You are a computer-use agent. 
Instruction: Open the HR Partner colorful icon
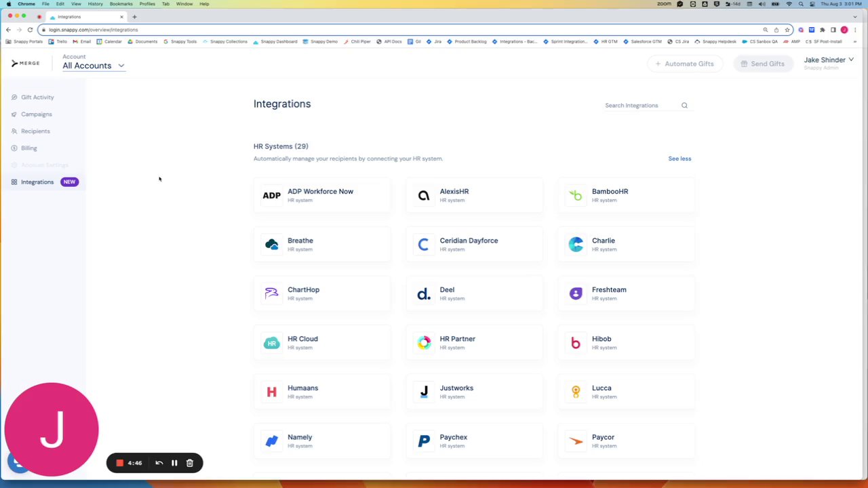point(424,343)
